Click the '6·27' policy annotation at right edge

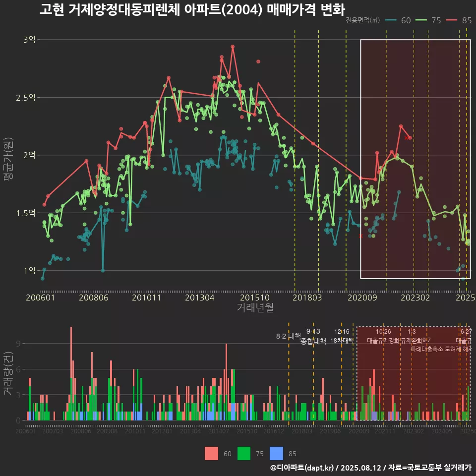[x=466, y=332]
